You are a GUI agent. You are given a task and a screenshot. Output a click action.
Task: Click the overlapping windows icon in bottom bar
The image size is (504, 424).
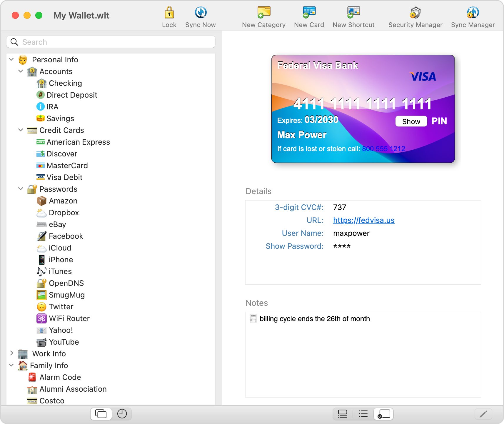point(101,414)
